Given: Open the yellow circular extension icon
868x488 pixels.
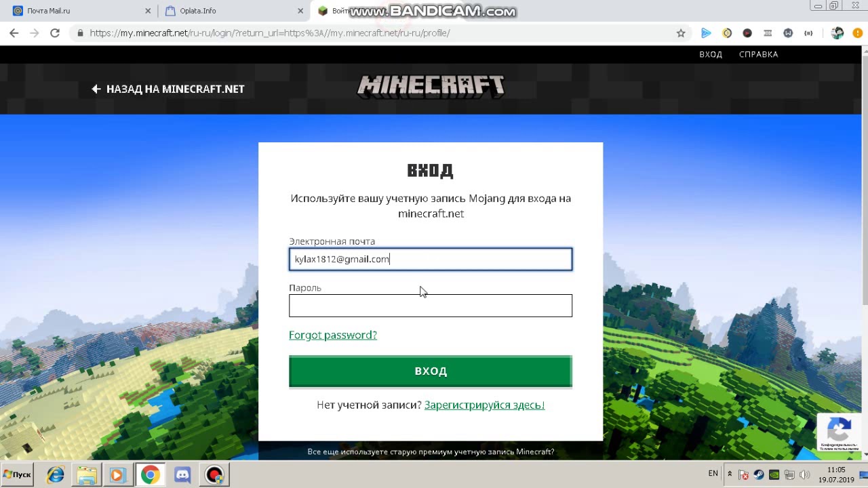Looking at the screenshot, I should pyautogui.click(x=727, y=33).
